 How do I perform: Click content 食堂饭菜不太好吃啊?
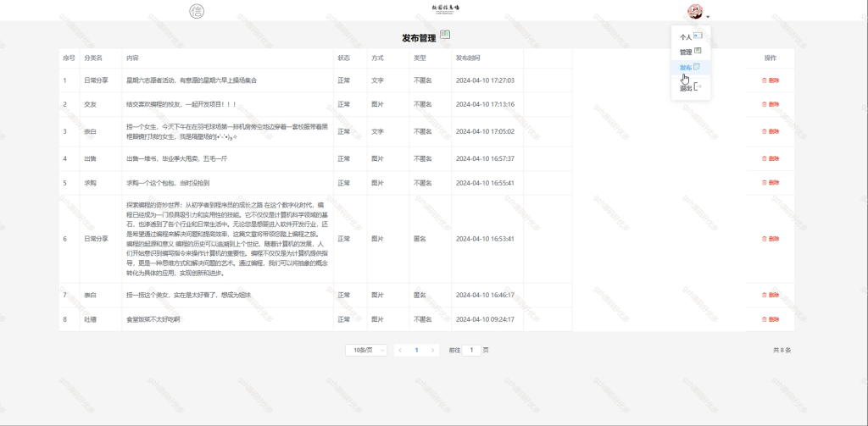click(x=153, y=319)
